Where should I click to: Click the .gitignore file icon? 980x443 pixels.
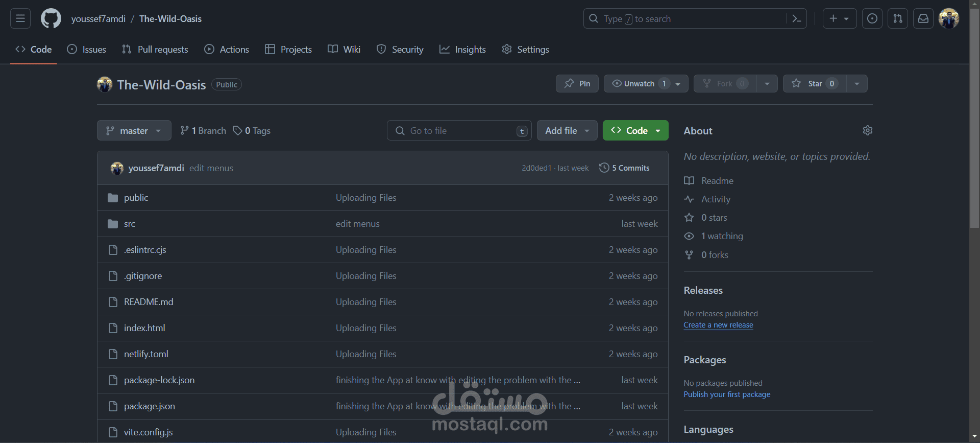113,276
